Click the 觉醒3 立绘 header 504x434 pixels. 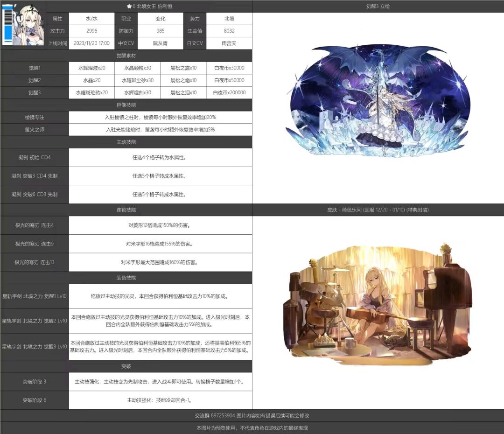coord(378,6)
